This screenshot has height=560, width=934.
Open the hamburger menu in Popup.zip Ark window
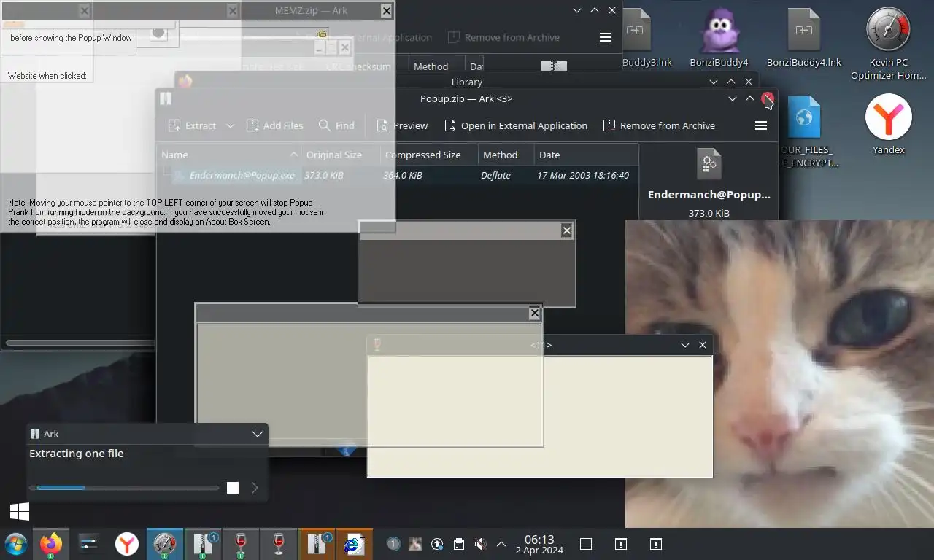click(761, 125)
